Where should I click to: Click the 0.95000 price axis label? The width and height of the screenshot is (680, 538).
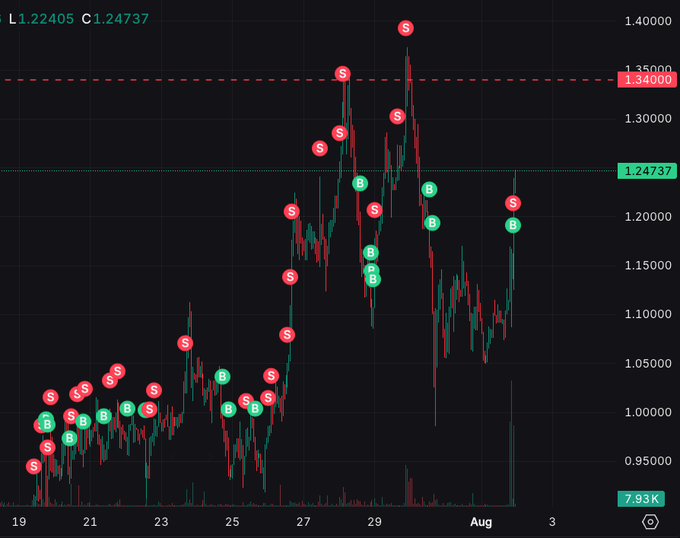(648, 461)
